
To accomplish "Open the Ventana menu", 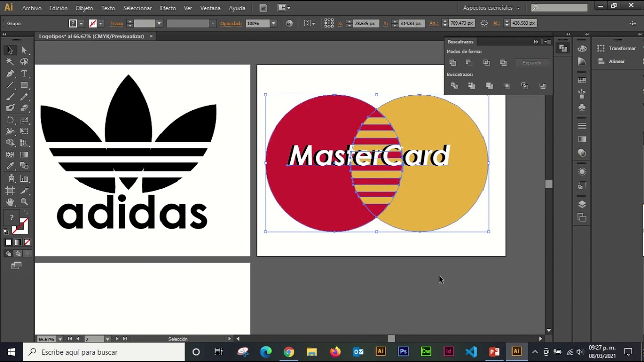I will pyautogui.click(x=210, y=8).
